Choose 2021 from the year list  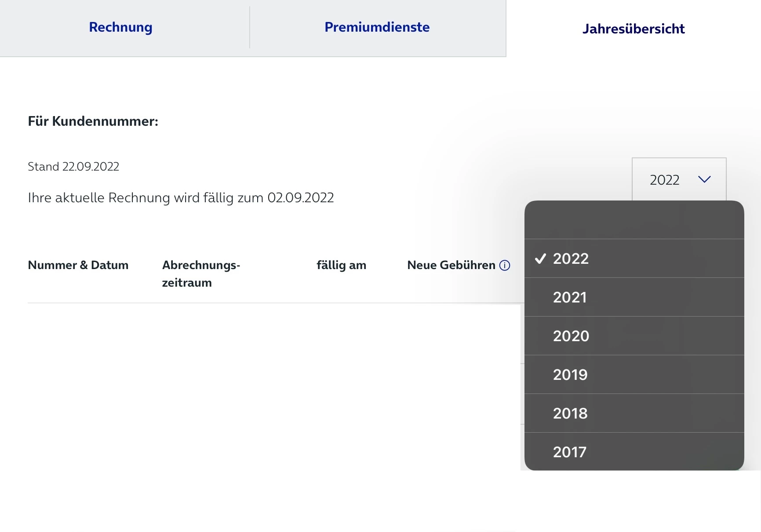point(570,297)
